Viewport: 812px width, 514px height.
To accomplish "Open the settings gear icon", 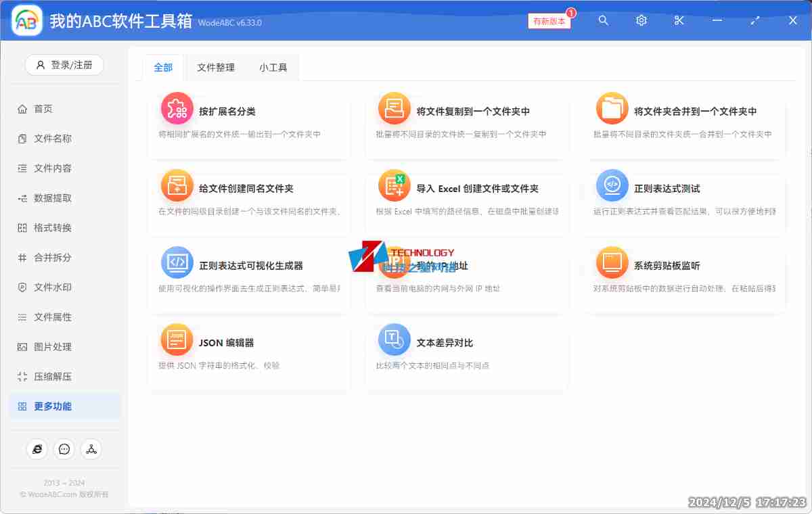I will point(641,20).
